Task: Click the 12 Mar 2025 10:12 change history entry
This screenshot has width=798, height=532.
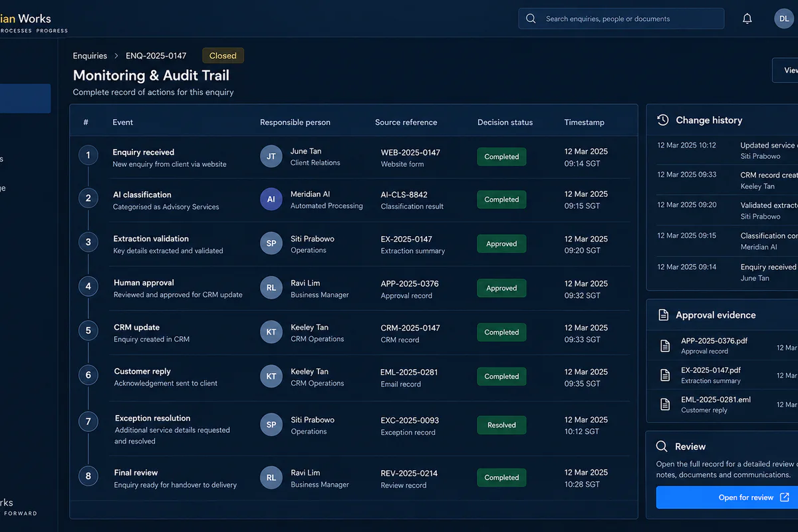Action: coord(728,150)
